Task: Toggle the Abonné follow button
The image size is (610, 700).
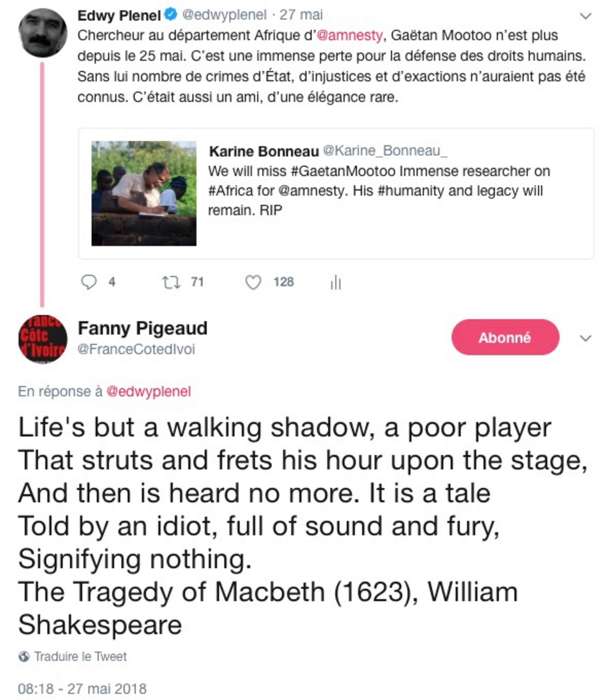Action: point(505,337)
